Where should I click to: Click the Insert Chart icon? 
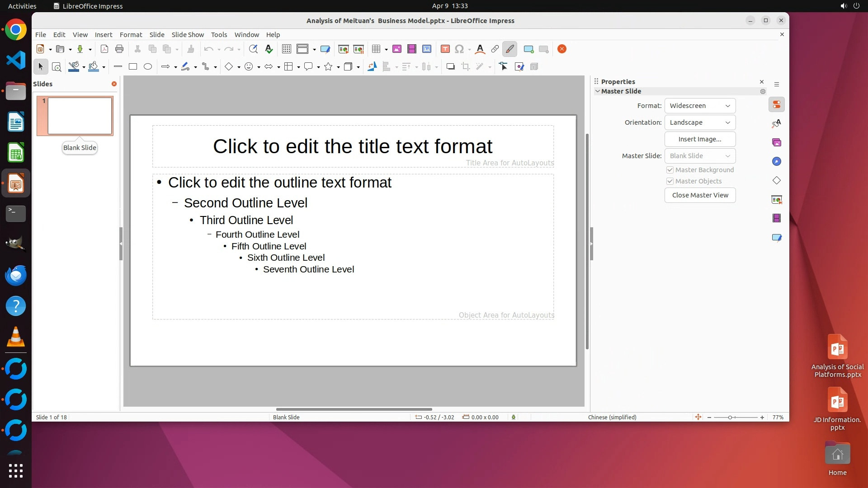427,49
